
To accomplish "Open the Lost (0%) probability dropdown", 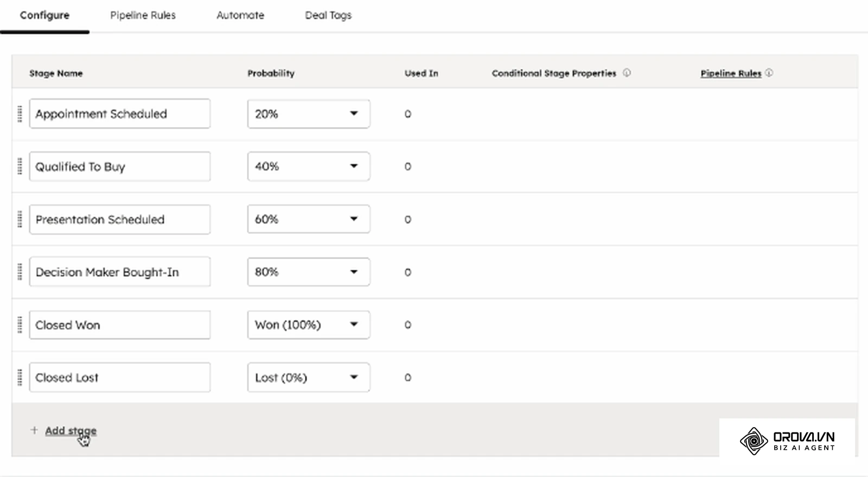I will (x=309, y=377).
